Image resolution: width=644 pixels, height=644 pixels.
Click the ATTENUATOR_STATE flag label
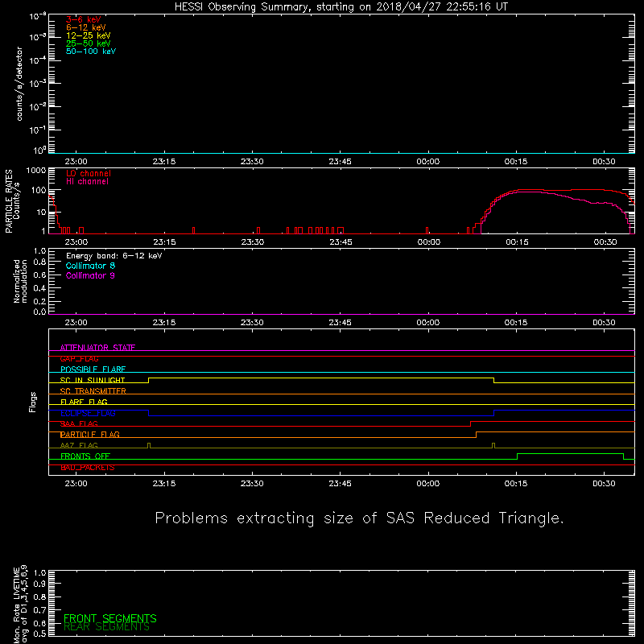[x=97, y=348]
